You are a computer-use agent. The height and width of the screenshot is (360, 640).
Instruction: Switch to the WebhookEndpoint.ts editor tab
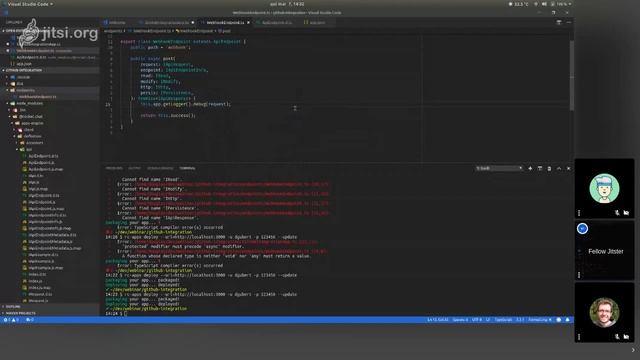(x=225, y=22)
